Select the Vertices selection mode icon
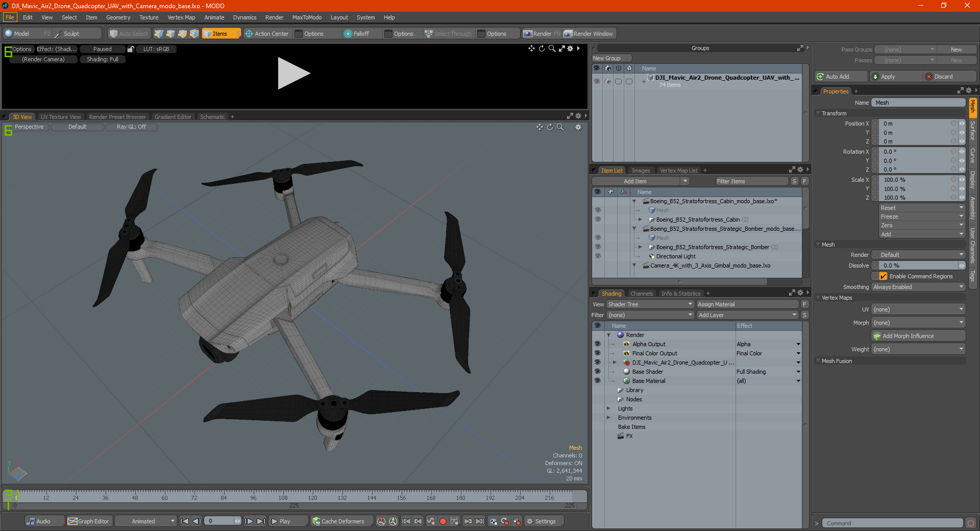980x531 pixels. point(159,34)
